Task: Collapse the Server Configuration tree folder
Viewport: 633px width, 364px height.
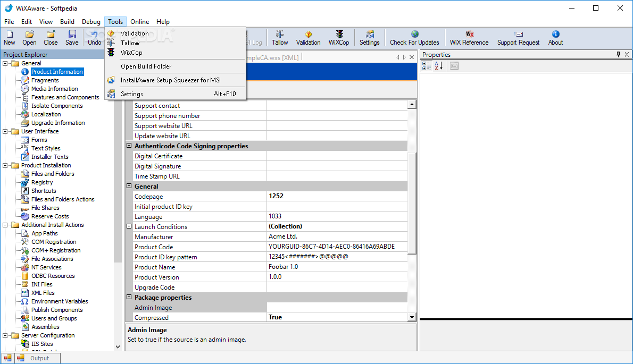Action: pos(5,335)
